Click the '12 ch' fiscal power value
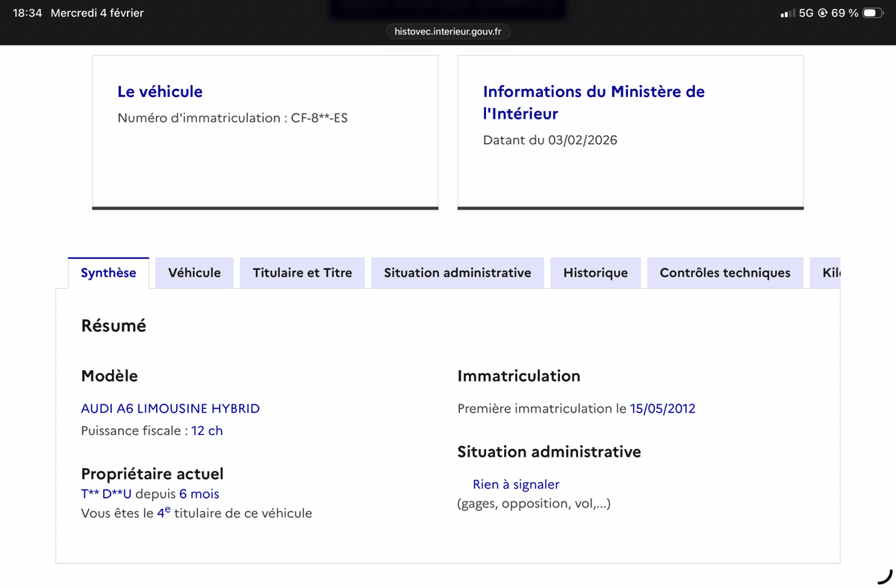This screenshot has height=588, width=896. [x=207, y=431]
